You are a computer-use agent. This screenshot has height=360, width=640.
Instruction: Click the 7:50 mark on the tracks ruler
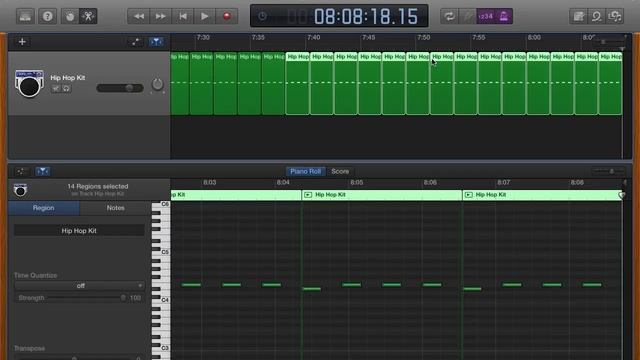(x=423, y=38)
